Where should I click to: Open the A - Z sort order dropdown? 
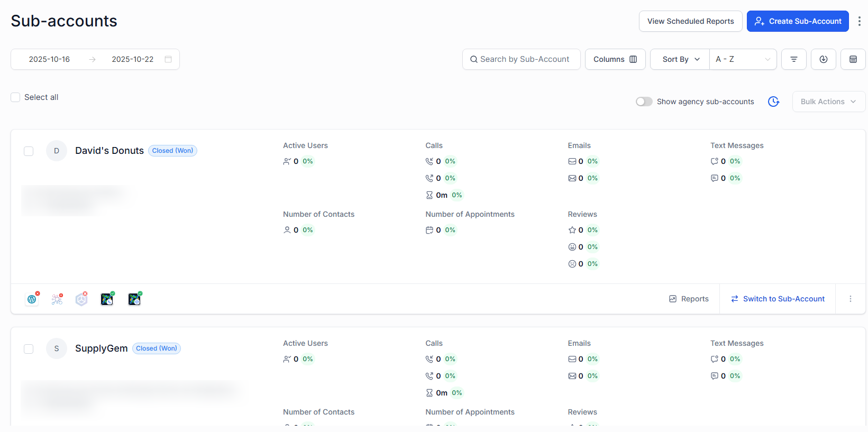(x=743, y=59)
